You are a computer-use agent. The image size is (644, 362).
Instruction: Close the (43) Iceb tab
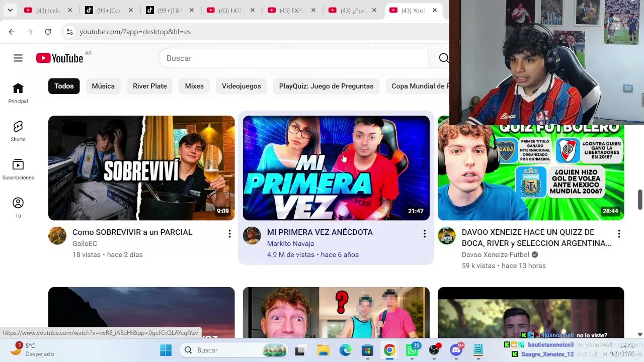click(69, 10)
